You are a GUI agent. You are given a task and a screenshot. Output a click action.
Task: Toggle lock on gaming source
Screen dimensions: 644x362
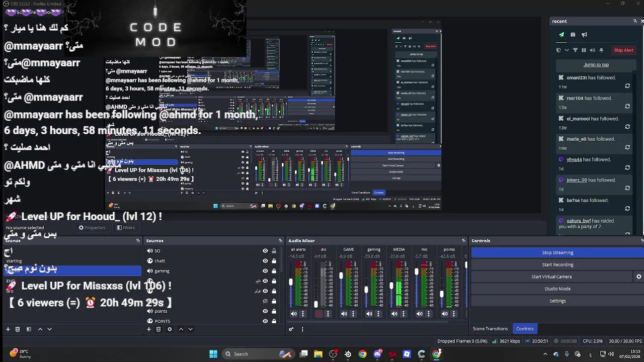274,271
